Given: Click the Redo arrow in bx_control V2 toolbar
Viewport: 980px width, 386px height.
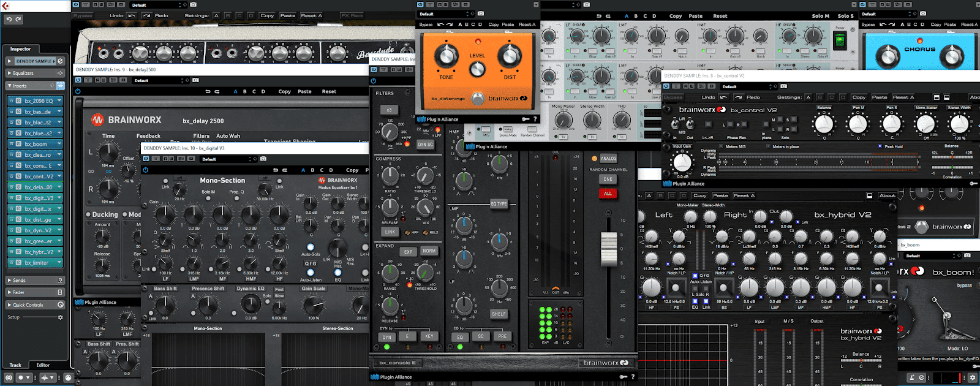Looking at the screenshot, I should tap(738, 97).
